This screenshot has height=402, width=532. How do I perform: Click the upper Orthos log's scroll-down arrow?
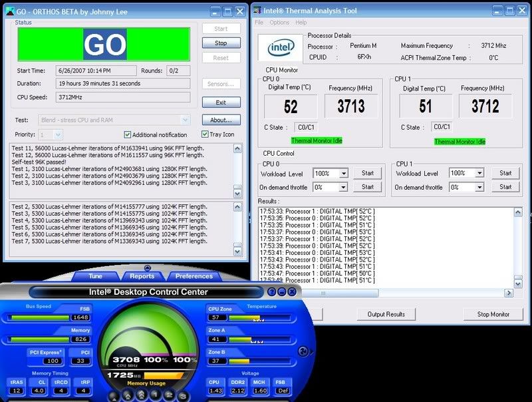237,194
